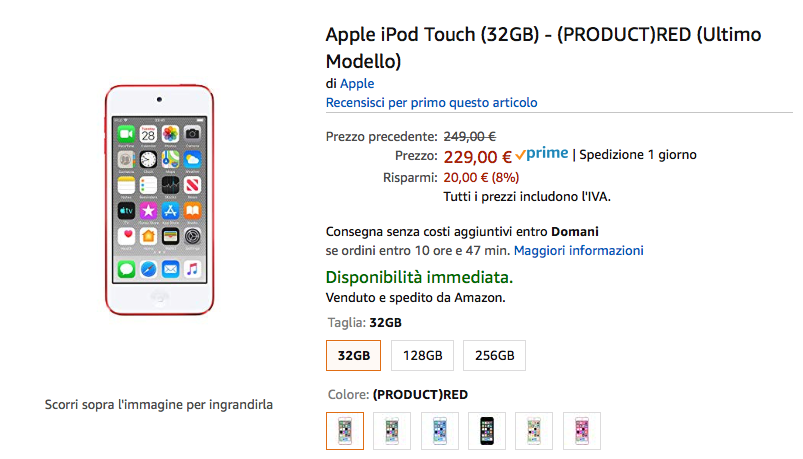803x459 pixels.
Task: Click the Camera app icon on the iPod screen
Action: (192, 133)
